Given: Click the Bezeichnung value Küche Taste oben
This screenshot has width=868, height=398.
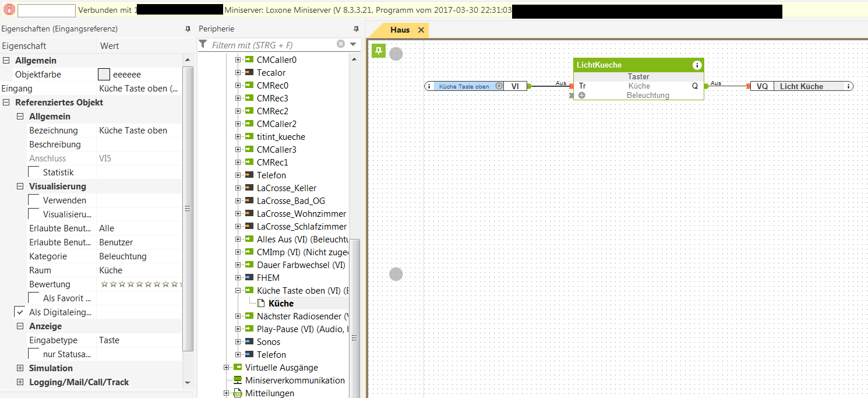Looking at the screenshot, I should [133, 131].
